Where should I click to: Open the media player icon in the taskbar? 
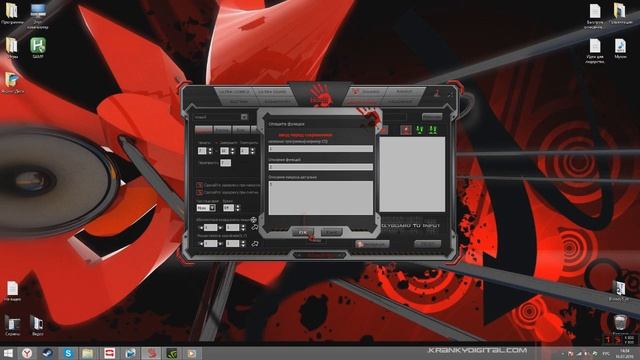pyautogui.click(x=191, y=353)
